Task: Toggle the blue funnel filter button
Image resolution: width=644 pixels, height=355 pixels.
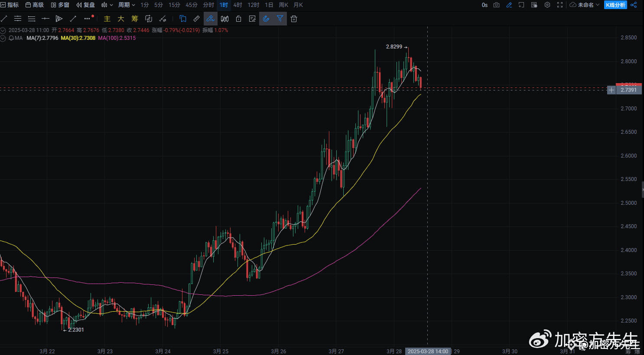Action: pyautogui.click(x=280, y=19)
